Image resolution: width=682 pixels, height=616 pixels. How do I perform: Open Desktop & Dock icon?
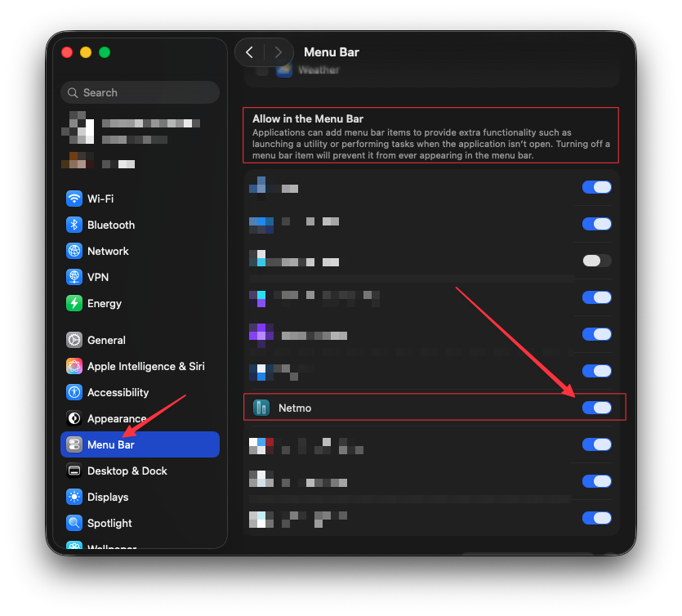tap(74, 471)
